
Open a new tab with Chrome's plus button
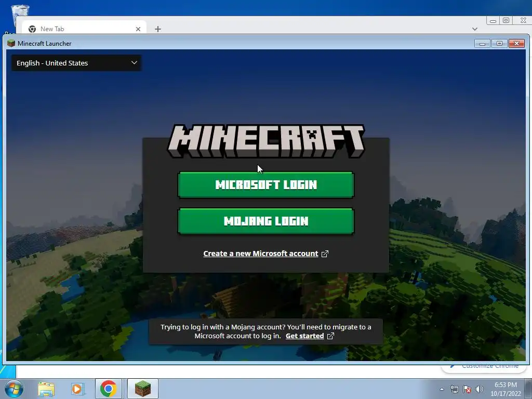(158, 29)
